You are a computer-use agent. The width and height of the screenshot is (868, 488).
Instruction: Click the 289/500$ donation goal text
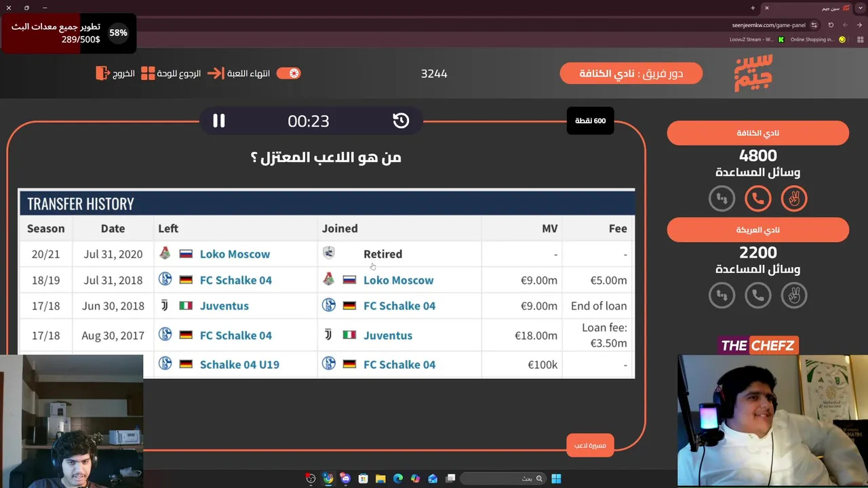pyautogui.click(x=81, y=39)
